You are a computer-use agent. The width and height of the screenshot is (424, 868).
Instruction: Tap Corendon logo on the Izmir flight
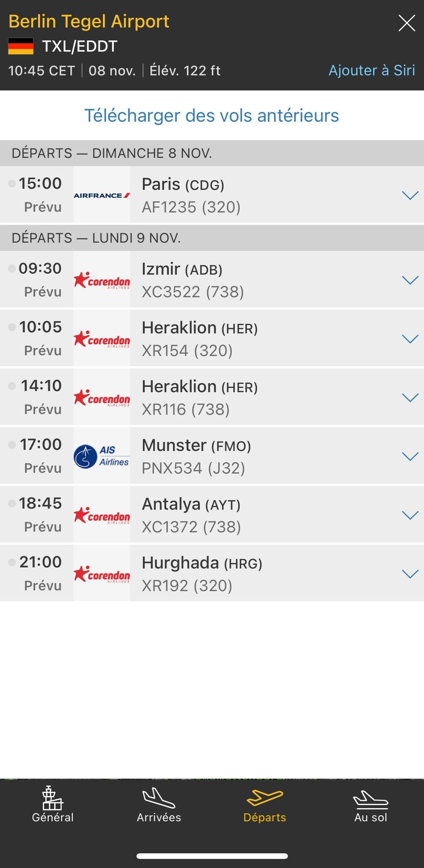(x=102, y=280)
